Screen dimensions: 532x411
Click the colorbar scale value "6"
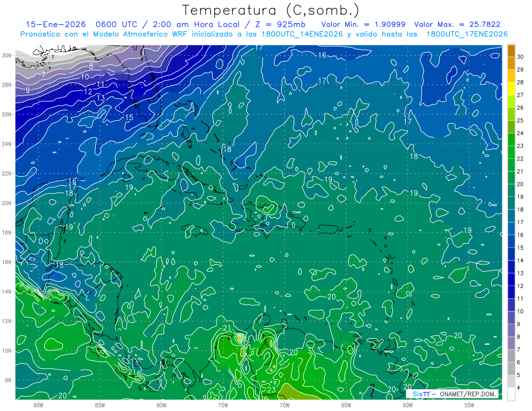coord(519,362)
